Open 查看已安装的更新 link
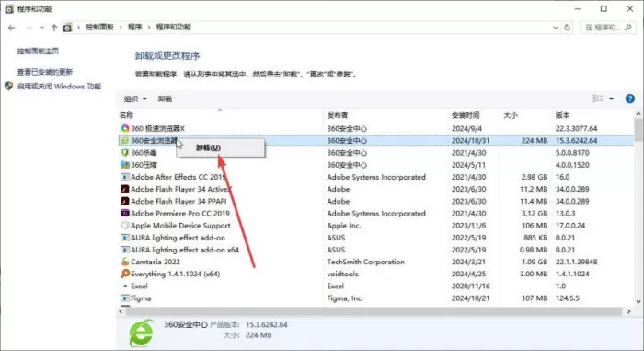644x351 pixels. [45, 72]
